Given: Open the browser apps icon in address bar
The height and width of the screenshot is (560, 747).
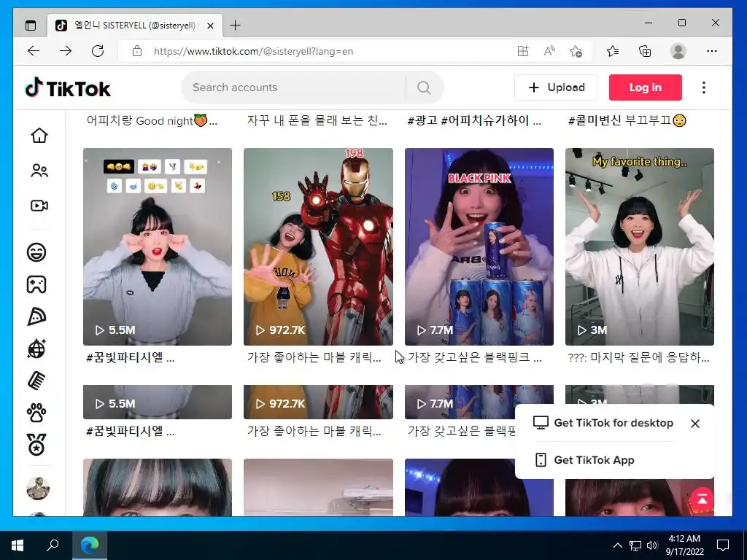Looking at the screenshot, I should pyautogui.click(x=522, y=51).
